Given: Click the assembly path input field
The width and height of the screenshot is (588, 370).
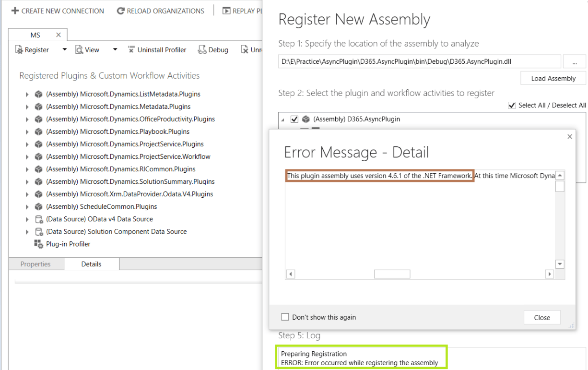Looking at the screenshot, I should point(419,61).
